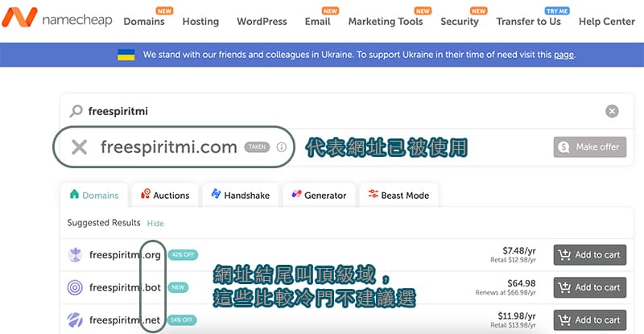Click the $64.98 price
The height and width of the screenshot is (334, 644).
[x=522, y=283]
